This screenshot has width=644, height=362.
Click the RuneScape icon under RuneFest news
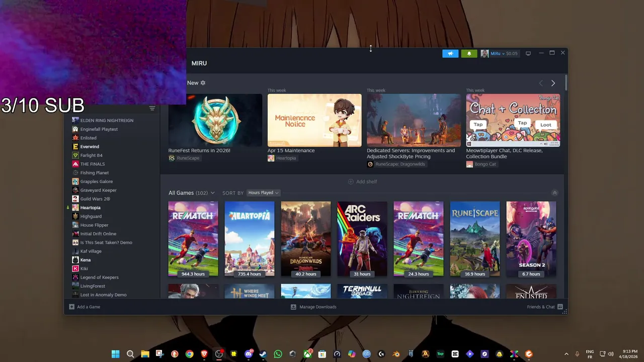(x=172, y=158)
